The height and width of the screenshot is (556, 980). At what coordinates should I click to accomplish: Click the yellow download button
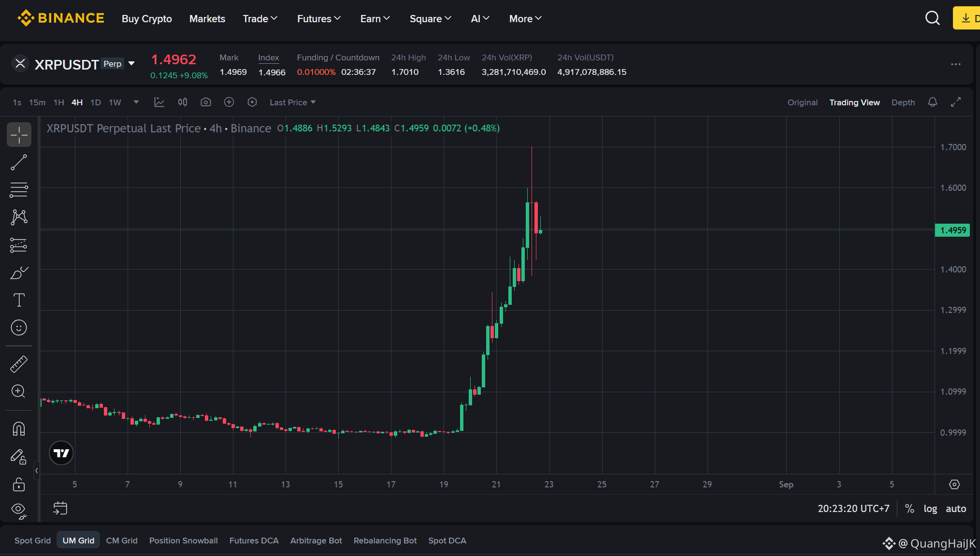pos(966,18)
